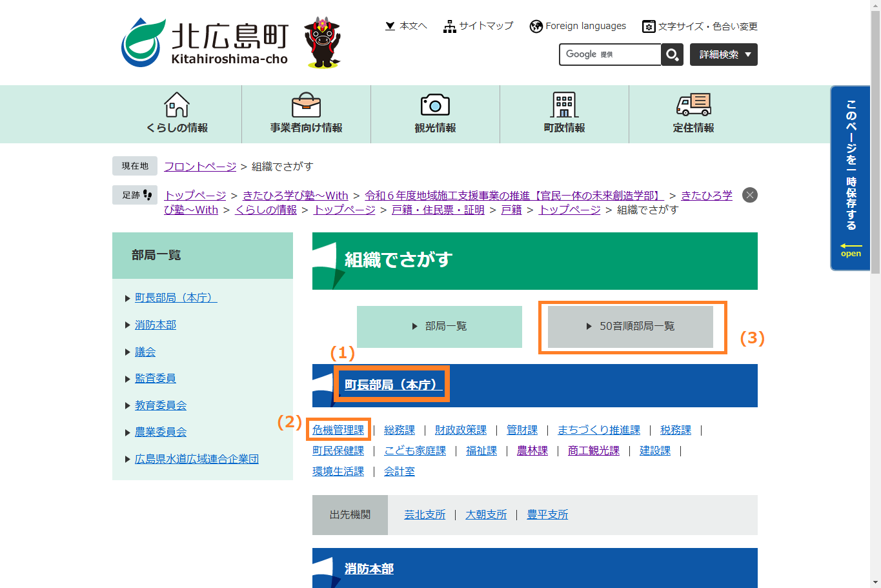The width and height of the screenshot is (881, 588).
Task: Open 大朝支所 branch office link
Action: pyautogui.click(x=486, y=514)
